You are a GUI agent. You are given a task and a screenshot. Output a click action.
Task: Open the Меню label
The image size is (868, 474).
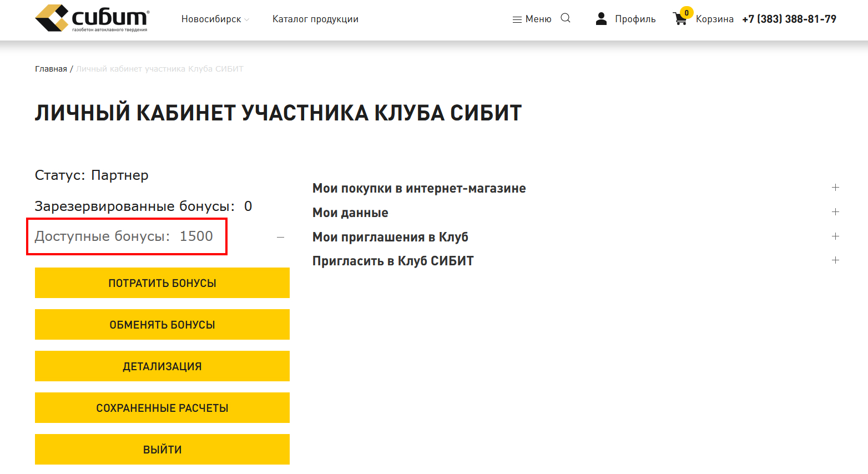pyautogui.click(x=538, y=19)
